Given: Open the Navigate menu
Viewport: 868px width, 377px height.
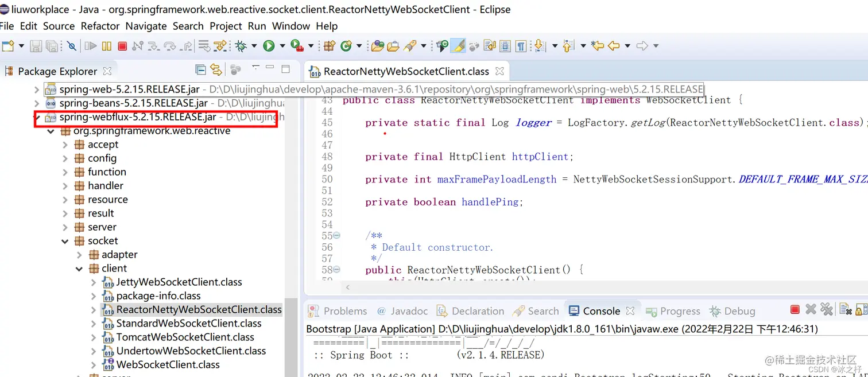Looking at the screenshot, I should pos(146,26).
